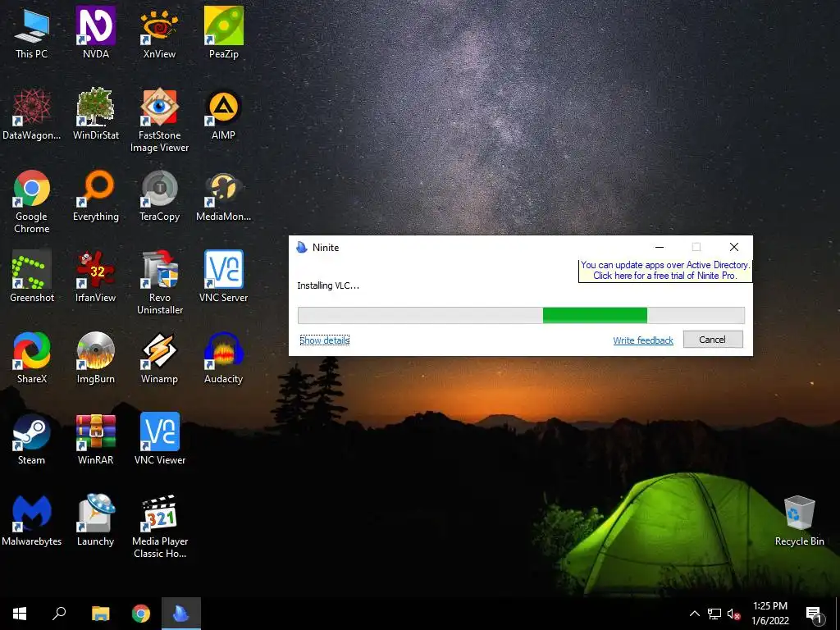The width and height of the screenshot is (840, 630).
Task: Select the Everything search shortcut
Action: pos(95,196)
